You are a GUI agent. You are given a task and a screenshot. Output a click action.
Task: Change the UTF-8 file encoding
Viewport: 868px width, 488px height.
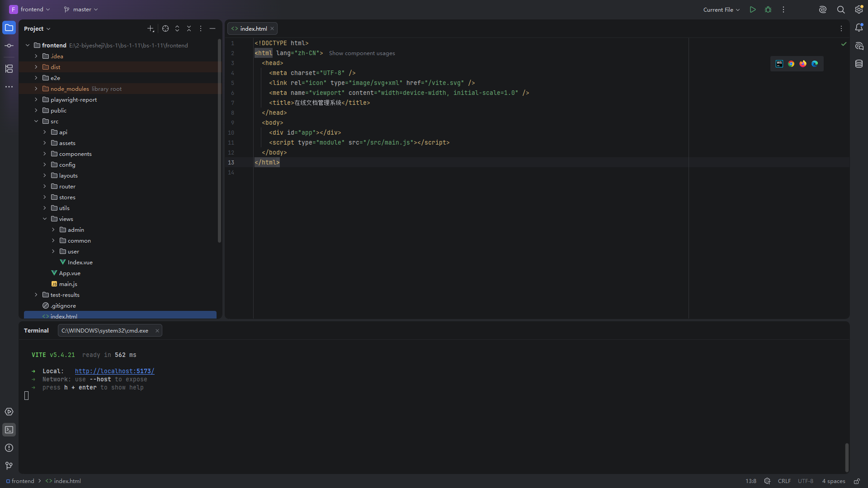point(806,481)
